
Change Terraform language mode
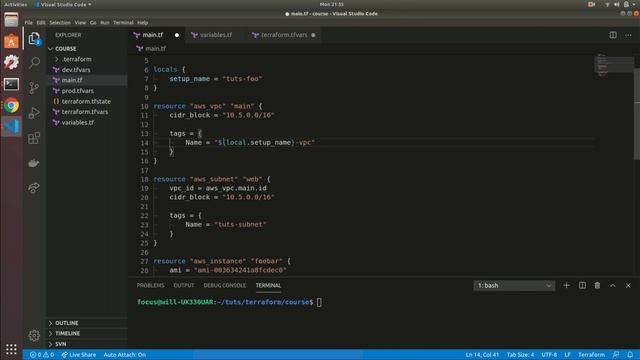point(591,355)
